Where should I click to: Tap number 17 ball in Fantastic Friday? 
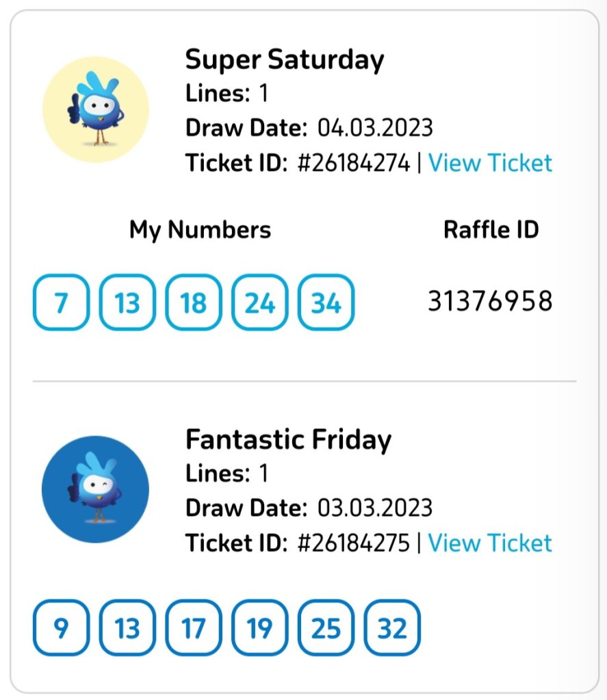tap(194, 627)
